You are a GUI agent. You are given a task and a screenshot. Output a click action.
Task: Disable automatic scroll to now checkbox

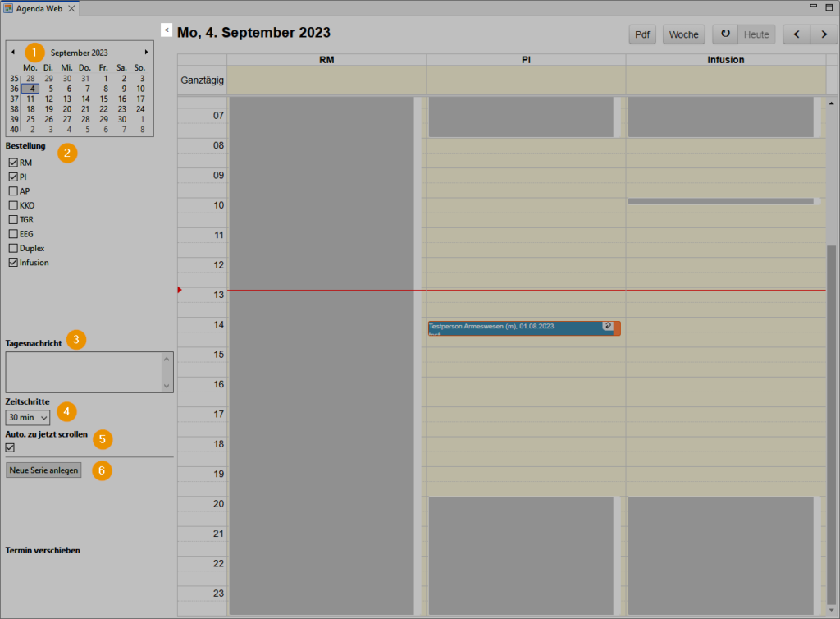[x=10, y=447]
